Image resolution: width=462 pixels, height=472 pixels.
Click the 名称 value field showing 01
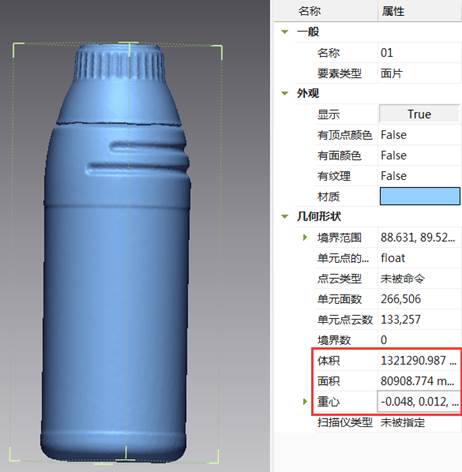419,53
